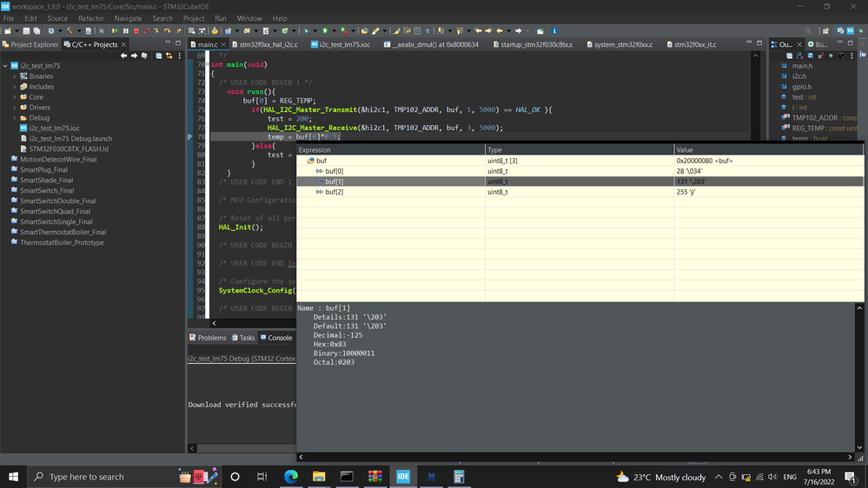The width and height of the screenshot is (868, 488).
Task: Open i2c_test_lm75.ioc file in project tree
Action: [x=54, y=129]
